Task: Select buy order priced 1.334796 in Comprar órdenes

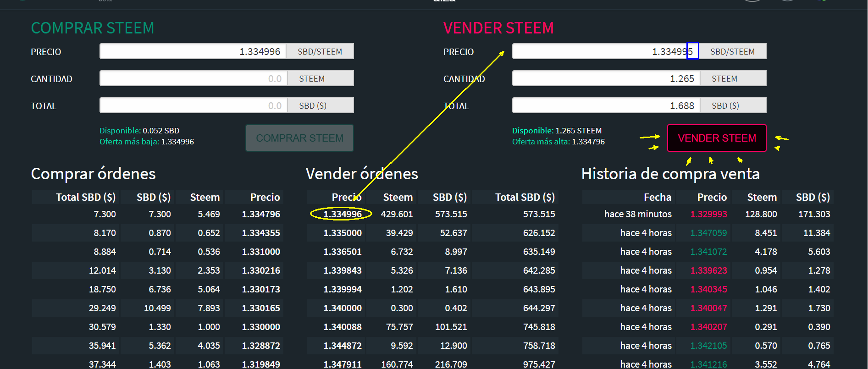Action: tap(158, 214)
